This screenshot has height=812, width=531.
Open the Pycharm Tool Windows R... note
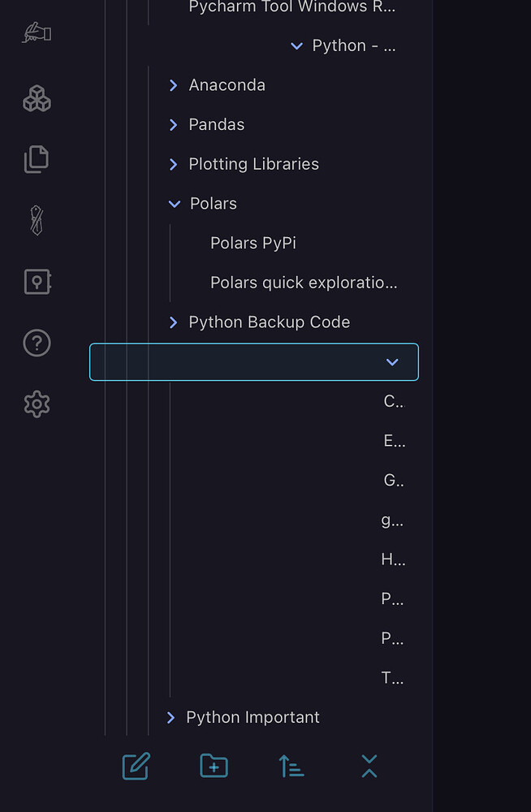coord(292,6)
